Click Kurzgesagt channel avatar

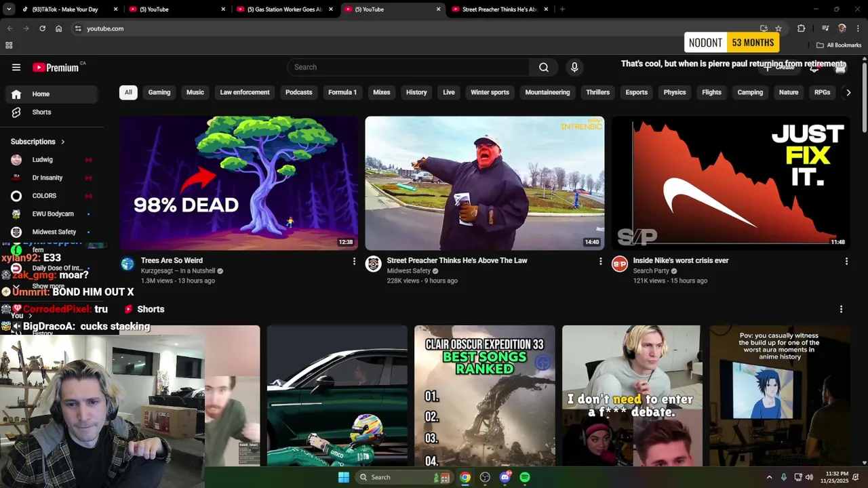click(127, 264)
